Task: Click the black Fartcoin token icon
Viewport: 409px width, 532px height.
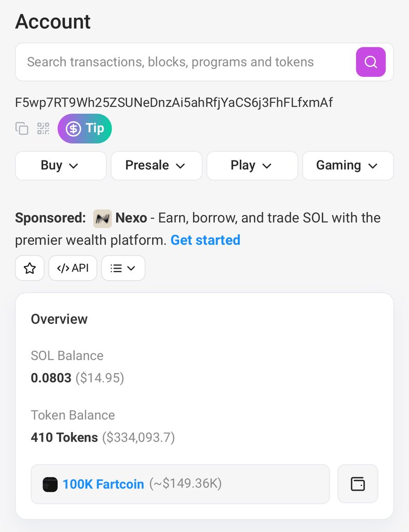Action: coord(50,485)
